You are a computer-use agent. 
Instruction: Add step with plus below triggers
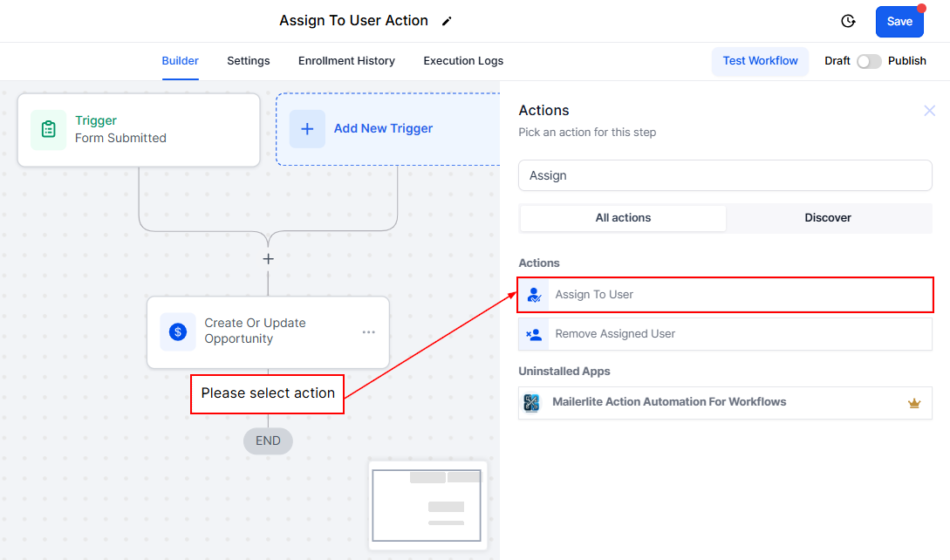click(268, 259)
